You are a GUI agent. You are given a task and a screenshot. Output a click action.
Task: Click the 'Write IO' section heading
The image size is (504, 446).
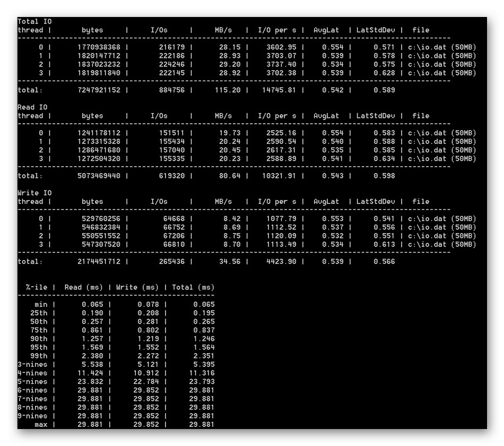(x=34, y=193)
